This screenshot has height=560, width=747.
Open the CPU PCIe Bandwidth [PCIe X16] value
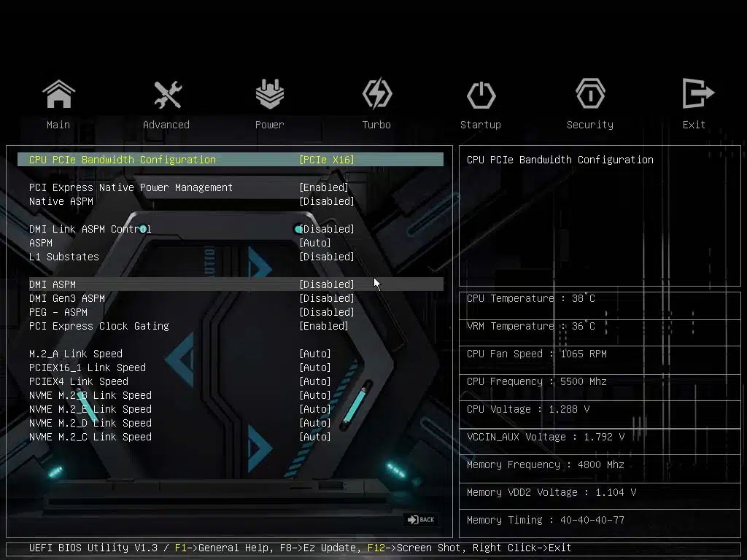coord(327,160)
